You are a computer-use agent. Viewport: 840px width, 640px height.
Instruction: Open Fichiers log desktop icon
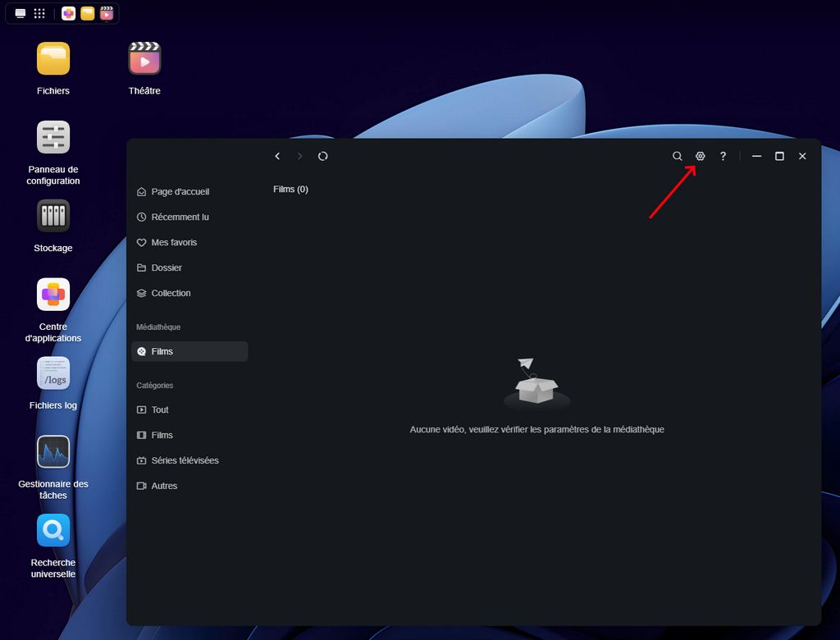click(53, 373)
